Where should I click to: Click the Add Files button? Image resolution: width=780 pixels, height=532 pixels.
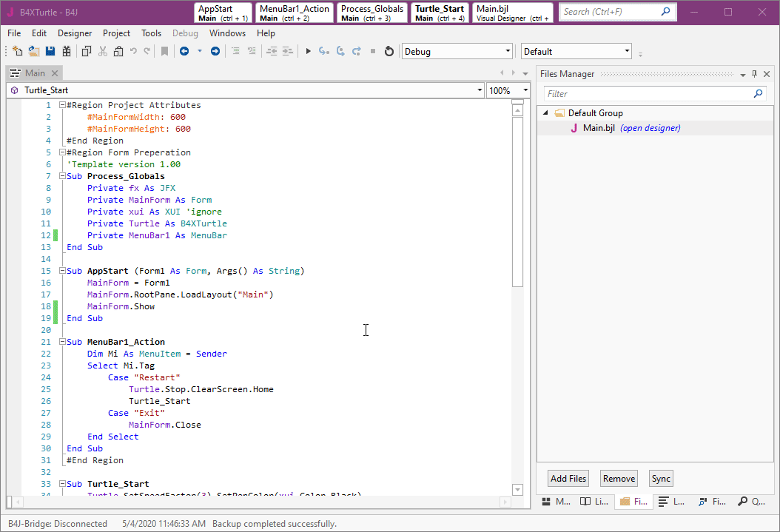click(568, 479)
